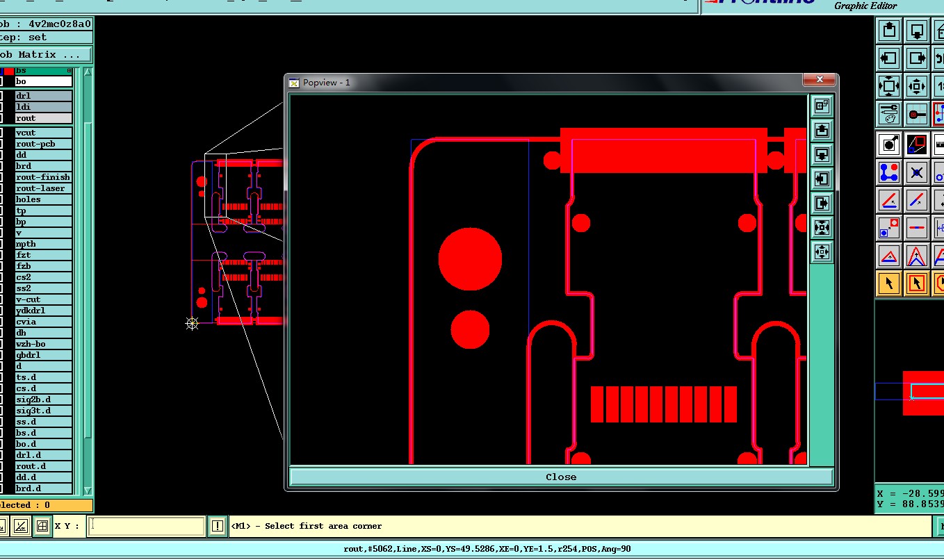Click the pan right icon in main toolbar
The width and height of the screenshot is (944, 560).
(x=917, y=58)
